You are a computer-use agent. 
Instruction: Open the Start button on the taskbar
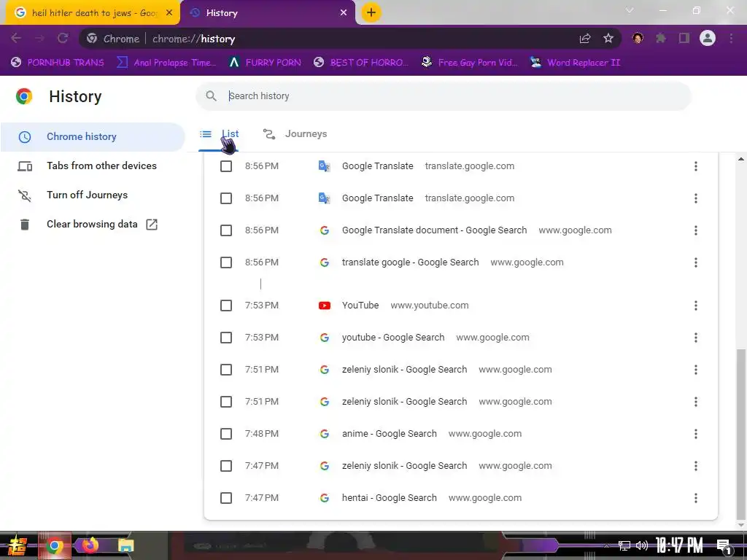(x=18, y=545)
